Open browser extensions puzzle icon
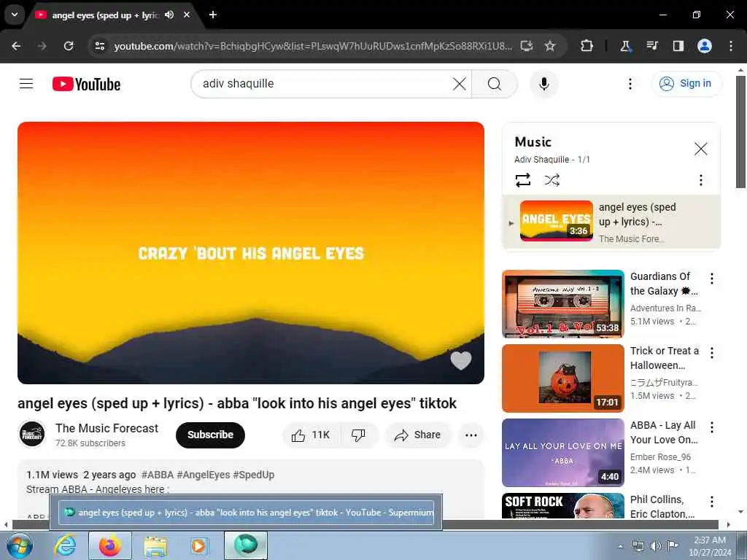The width and height of the screenshot is (747, 560). click(x=587, y=46)
